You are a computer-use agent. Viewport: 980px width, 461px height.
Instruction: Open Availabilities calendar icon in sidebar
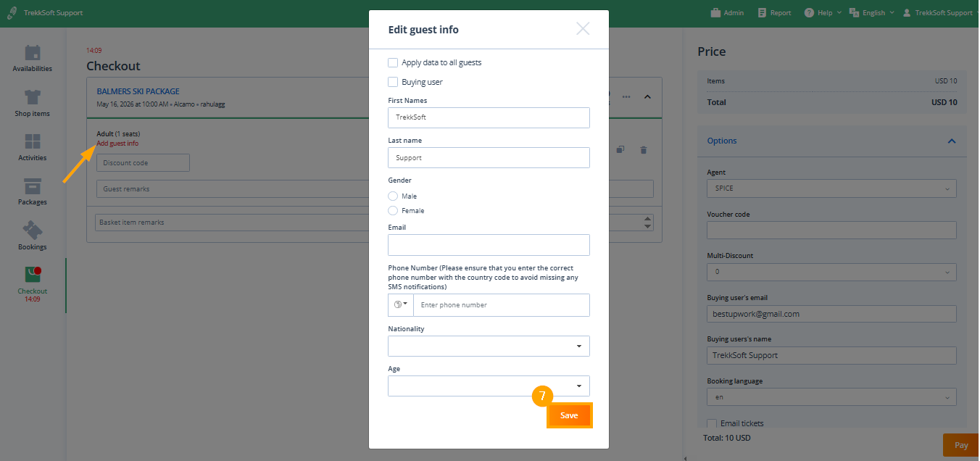point(32,53)
